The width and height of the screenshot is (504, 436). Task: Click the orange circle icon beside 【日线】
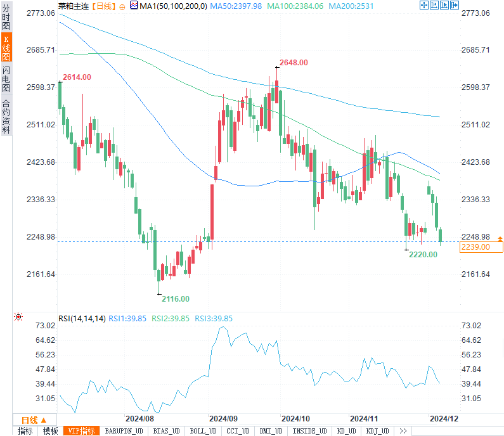pos(122,6)
